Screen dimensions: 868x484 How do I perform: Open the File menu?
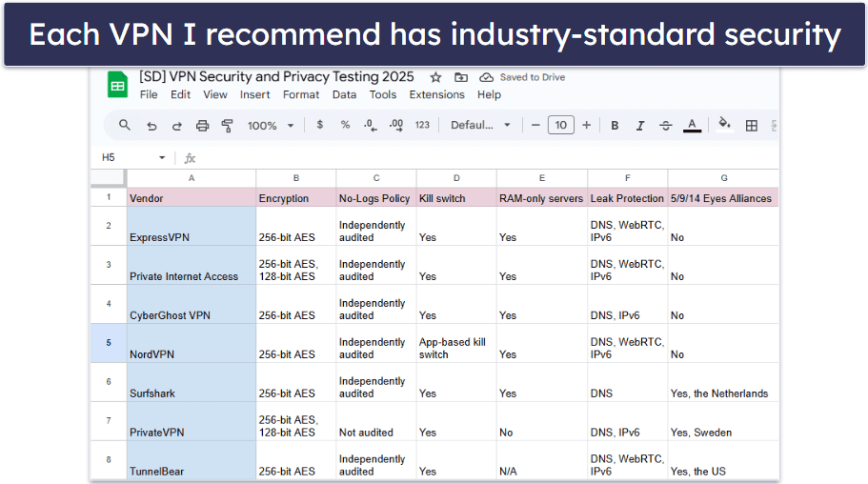tap(149, 94)
